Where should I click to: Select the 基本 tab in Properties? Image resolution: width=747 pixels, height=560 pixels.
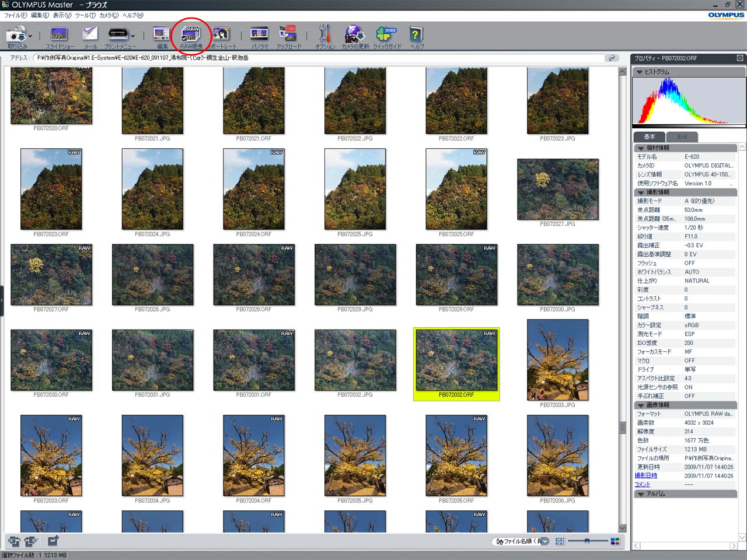click(x=649, y=136)
